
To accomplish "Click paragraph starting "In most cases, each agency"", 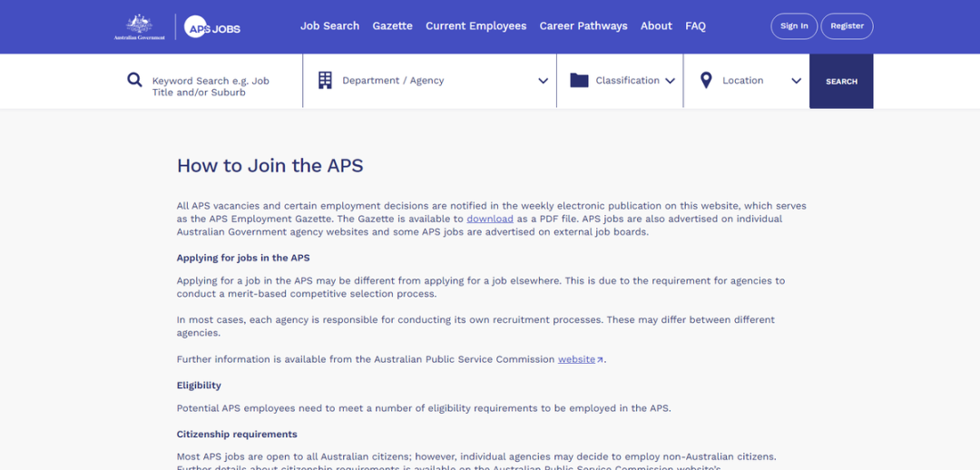I will (475, 327).
